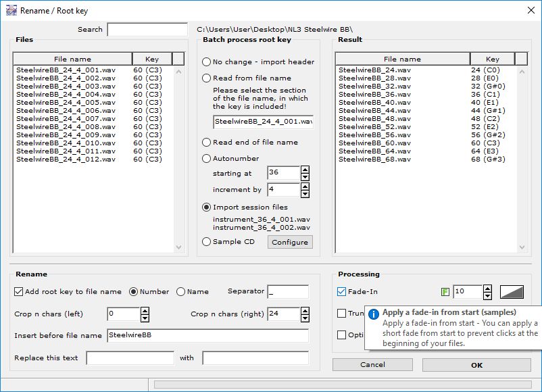Disable the Fade-In checkbox
This screenshot has width=542, height=392.
pyautogui.click(x=342, y=292)
